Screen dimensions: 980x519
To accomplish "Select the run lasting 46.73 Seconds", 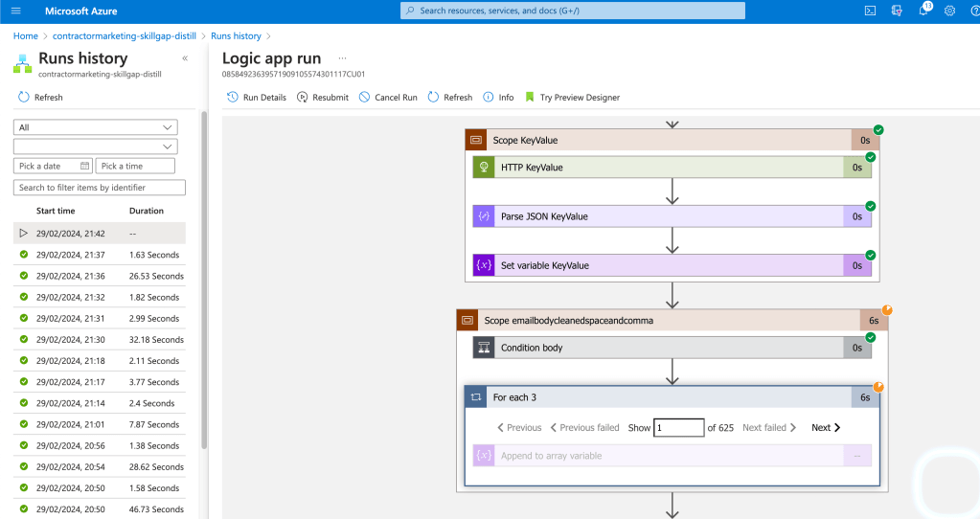I will point(100,509).
